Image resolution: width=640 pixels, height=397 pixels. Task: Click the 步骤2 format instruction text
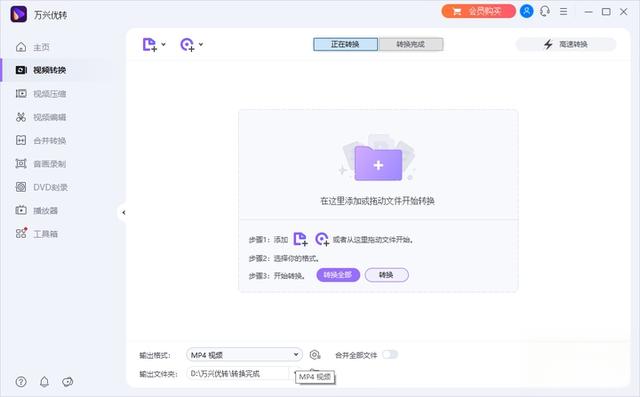point(284,258)
